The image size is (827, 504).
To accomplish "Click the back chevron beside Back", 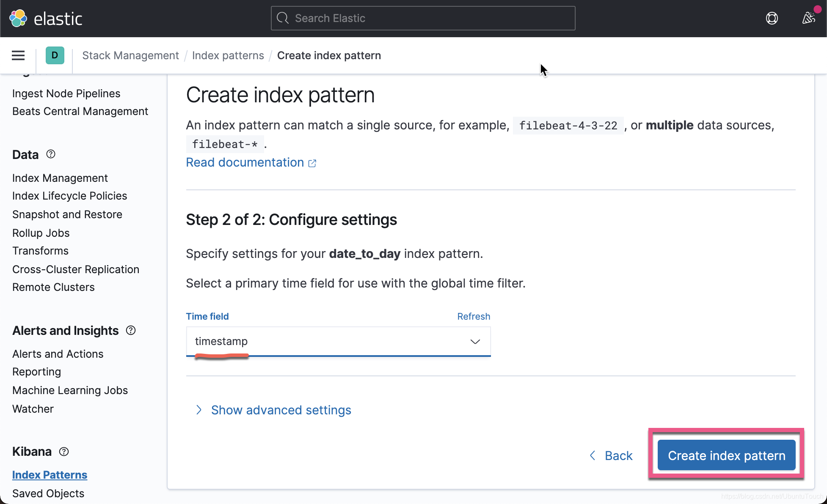I will pyautogui.click(x=592, y=455).
